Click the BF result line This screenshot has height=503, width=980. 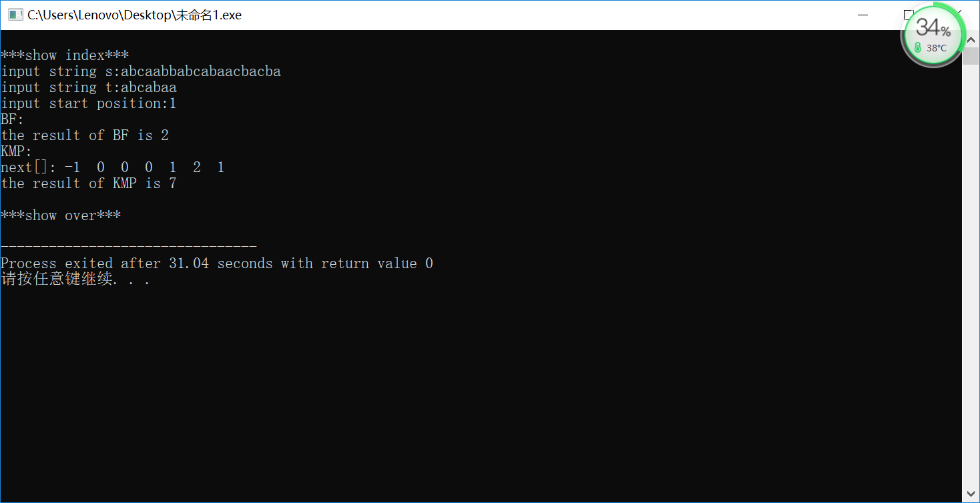85,135
